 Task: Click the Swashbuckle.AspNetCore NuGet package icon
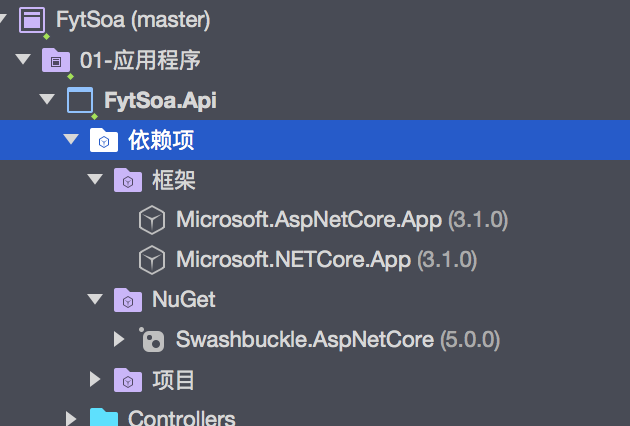[152, 340]
